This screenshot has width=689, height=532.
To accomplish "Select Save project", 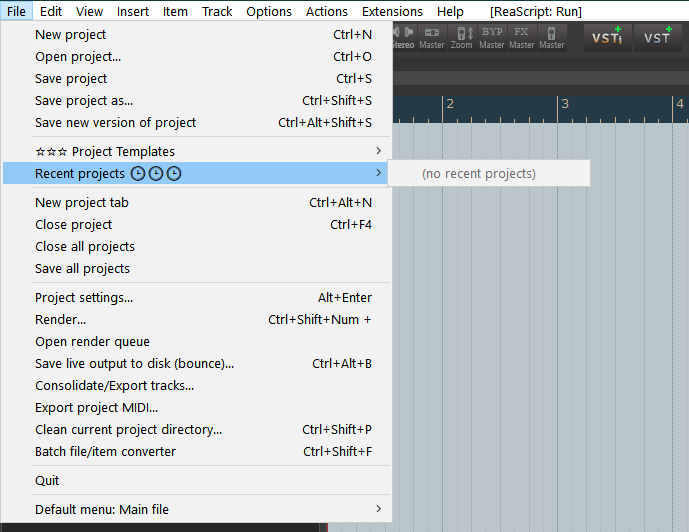I will click(x=196, y=78).
